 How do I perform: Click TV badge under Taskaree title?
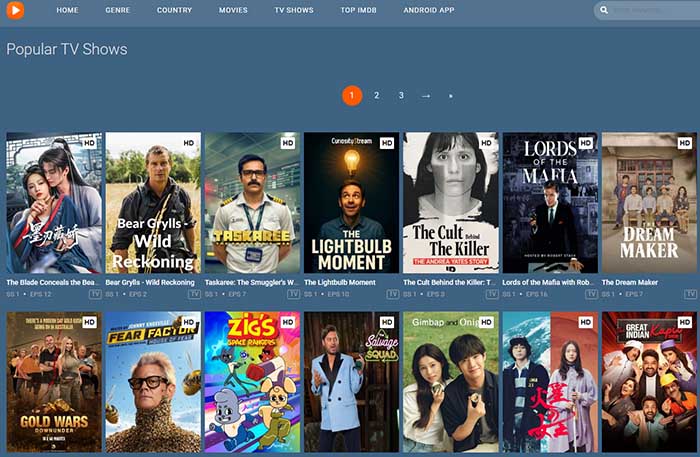click(293, 294)
